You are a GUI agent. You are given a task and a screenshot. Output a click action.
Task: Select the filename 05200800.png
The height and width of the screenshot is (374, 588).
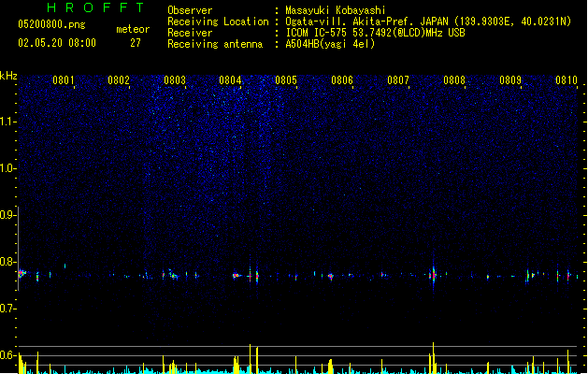pos(51,24)
